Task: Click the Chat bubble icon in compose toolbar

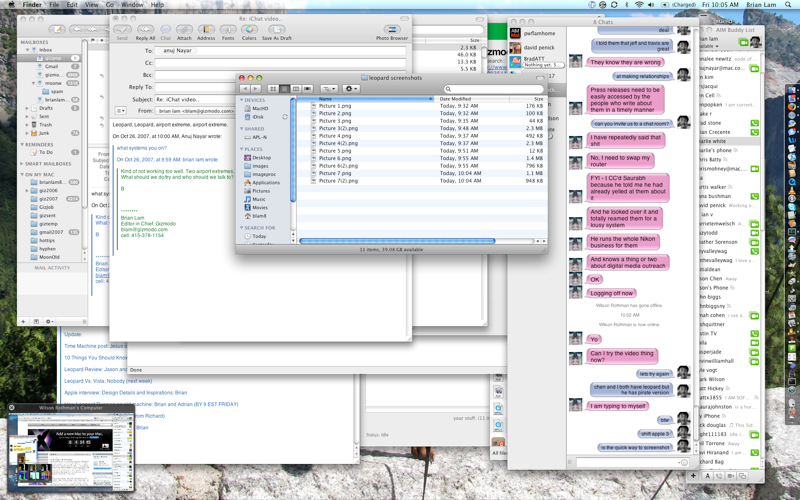Action: 166,32
